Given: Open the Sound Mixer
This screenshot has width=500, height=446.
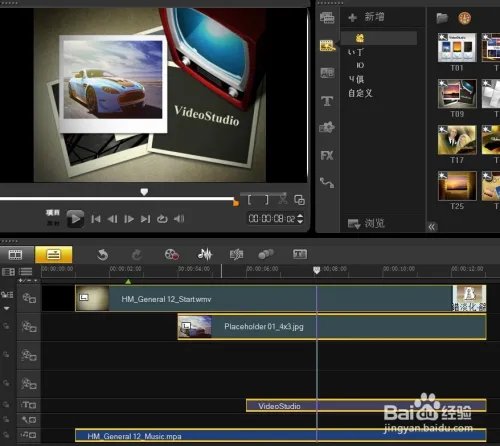Looking at the screenshot, I should [x=205, y=254].
